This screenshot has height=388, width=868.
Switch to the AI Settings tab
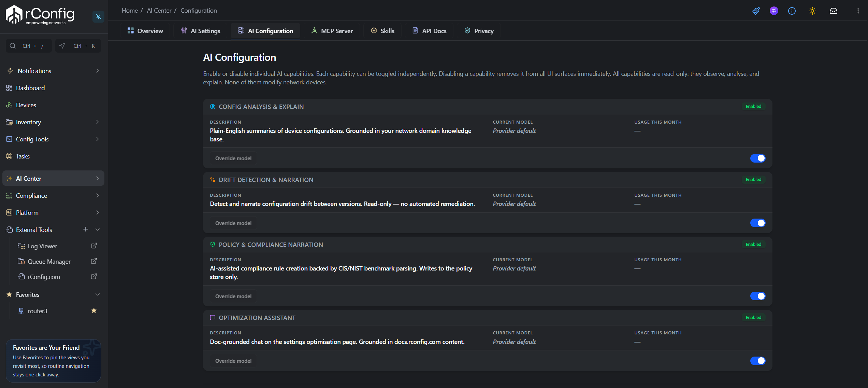point(201,31)
